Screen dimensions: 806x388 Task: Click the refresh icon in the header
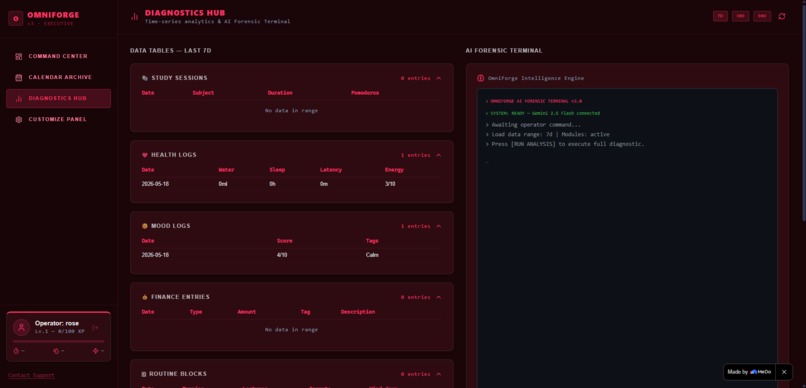point(782,16)
